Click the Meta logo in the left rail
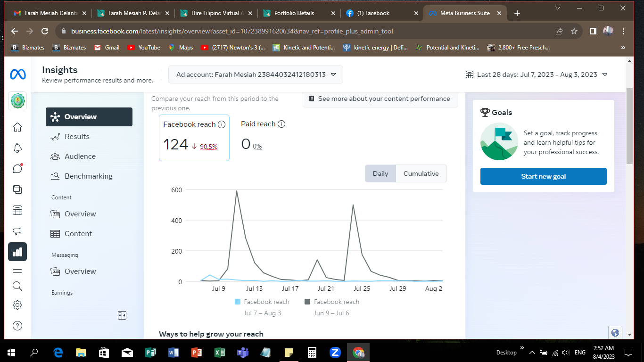The image size is (644, 362). click(x=17, y=74)
